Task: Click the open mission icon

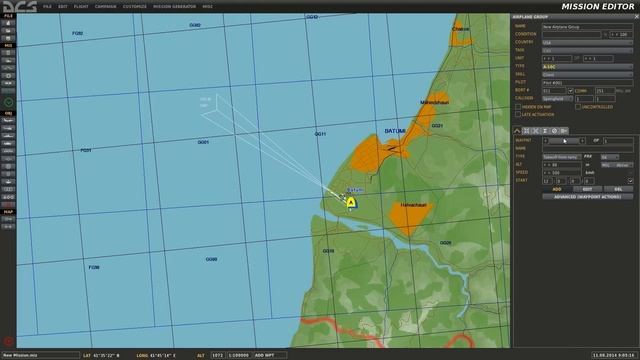Action: click(8, 31)
